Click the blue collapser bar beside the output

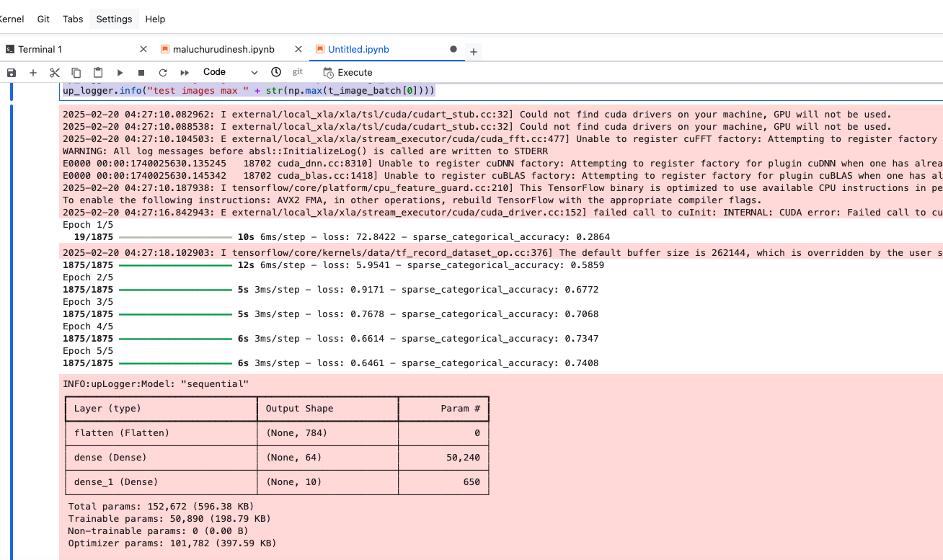tap(12, 332)
